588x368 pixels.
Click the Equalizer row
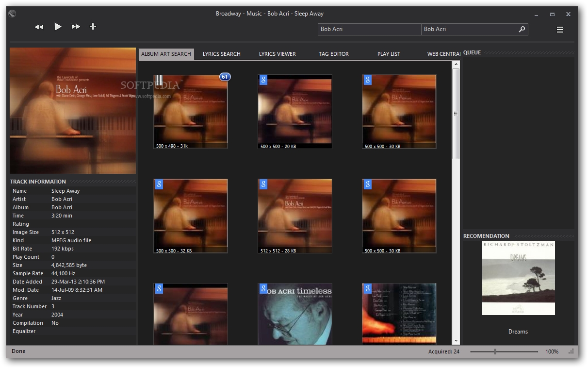click(x=73, y=331)
